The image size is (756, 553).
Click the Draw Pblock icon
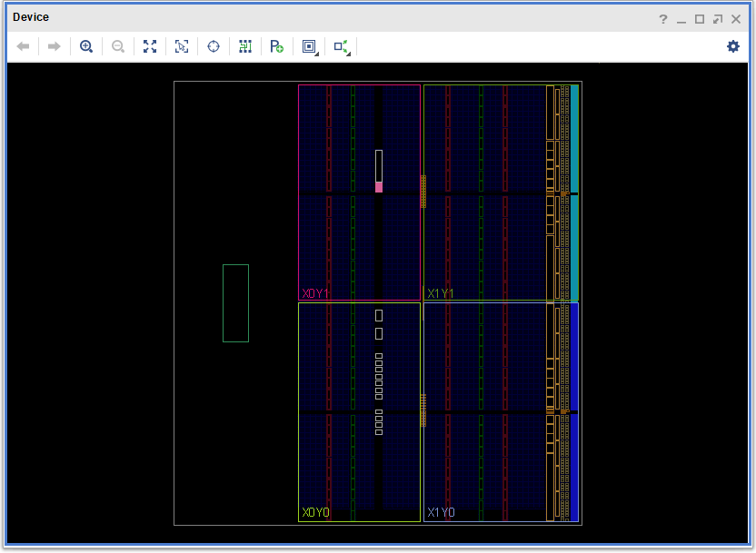(x=277, y=46)
